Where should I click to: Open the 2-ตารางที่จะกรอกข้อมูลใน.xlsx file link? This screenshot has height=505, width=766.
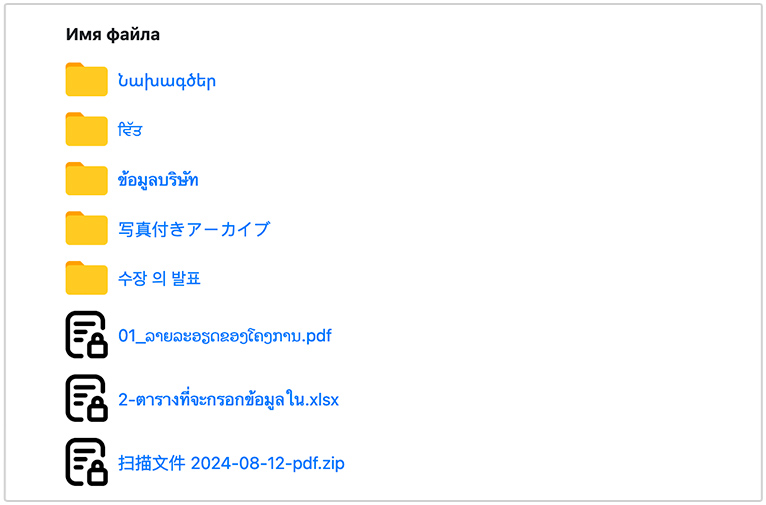[x=228, y=400]
